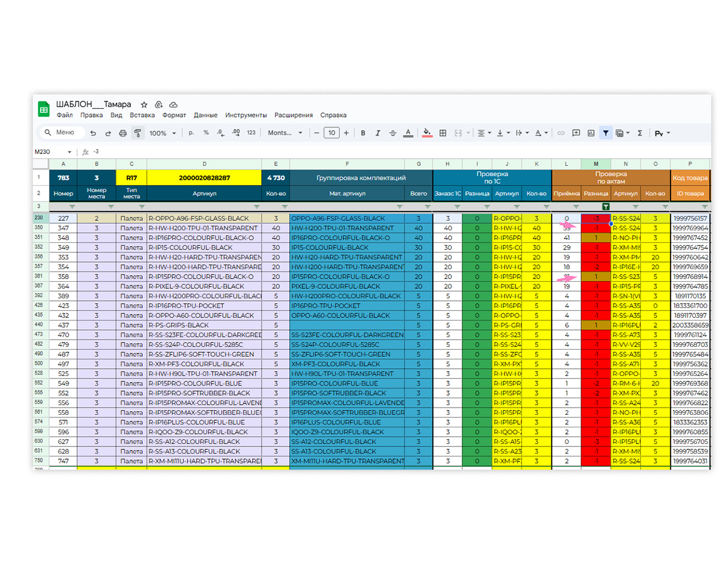Click the undo arrow
The height and width of the screenshot is (564, 728).
[93, 133]
